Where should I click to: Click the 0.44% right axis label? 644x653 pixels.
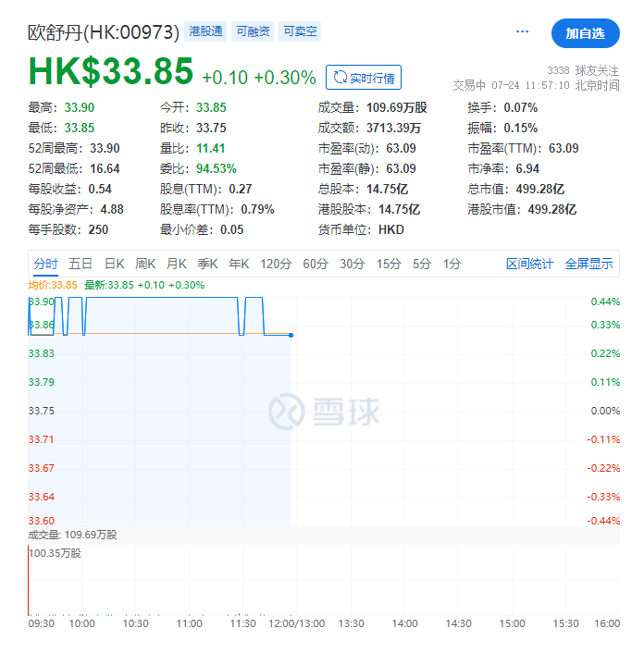(605, 302)
